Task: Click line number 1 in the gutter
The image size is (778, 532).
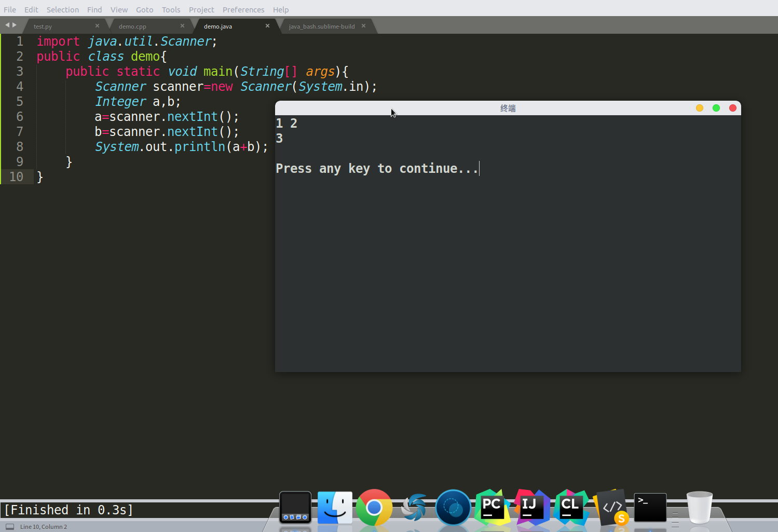Action: point(20,42)
